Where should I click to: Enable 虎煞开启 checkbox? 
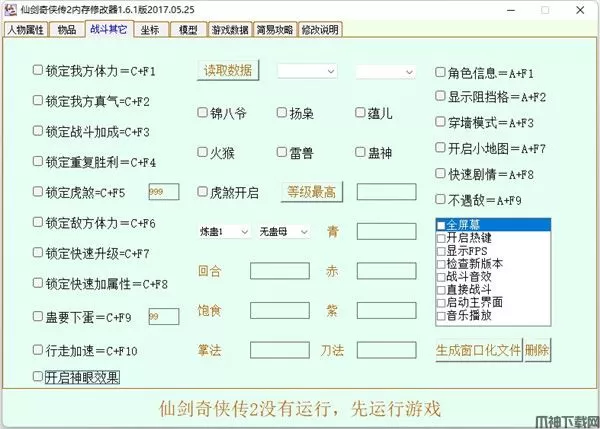click(202, 192)
